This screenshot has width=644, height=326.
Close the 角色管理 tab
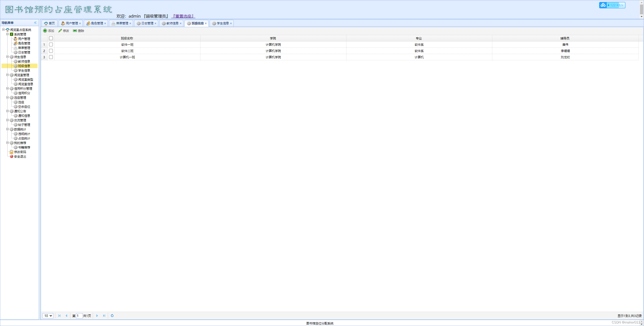tap(105, 23)
